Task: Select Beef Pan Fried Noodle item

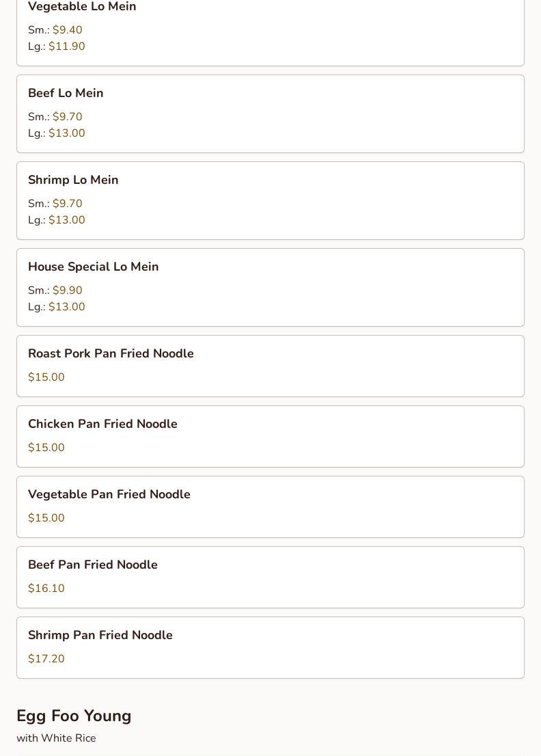Action: click(270, 577)
